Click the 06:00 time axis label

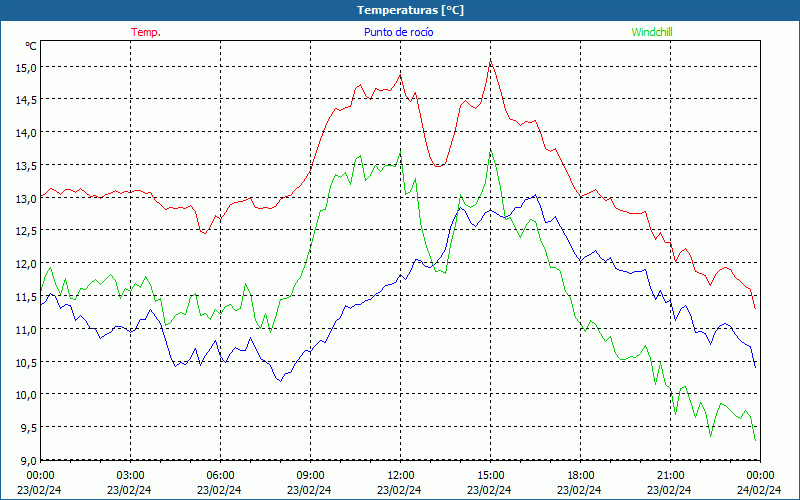coord(220,476)
